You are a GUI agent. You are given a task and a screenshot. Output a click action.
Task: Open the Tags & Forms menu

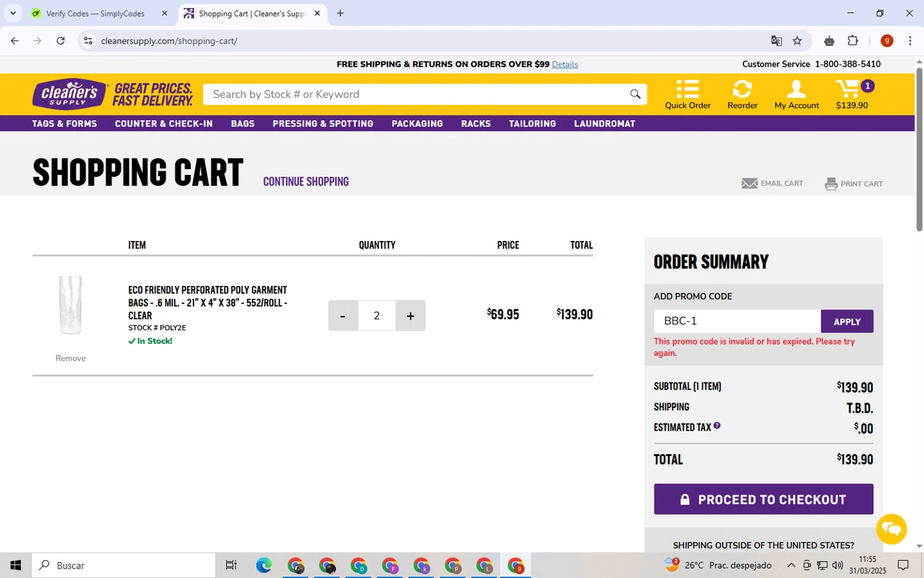pos(65,124)
